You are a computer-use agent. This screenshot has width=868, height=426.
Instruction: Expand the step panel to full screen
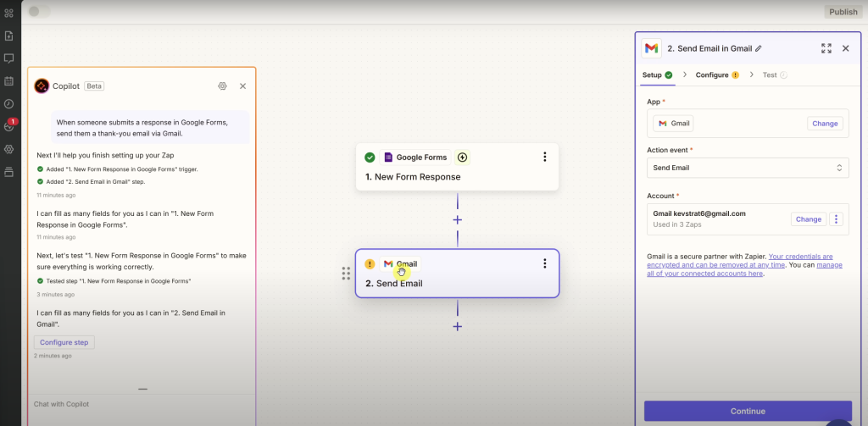point(826,48)
